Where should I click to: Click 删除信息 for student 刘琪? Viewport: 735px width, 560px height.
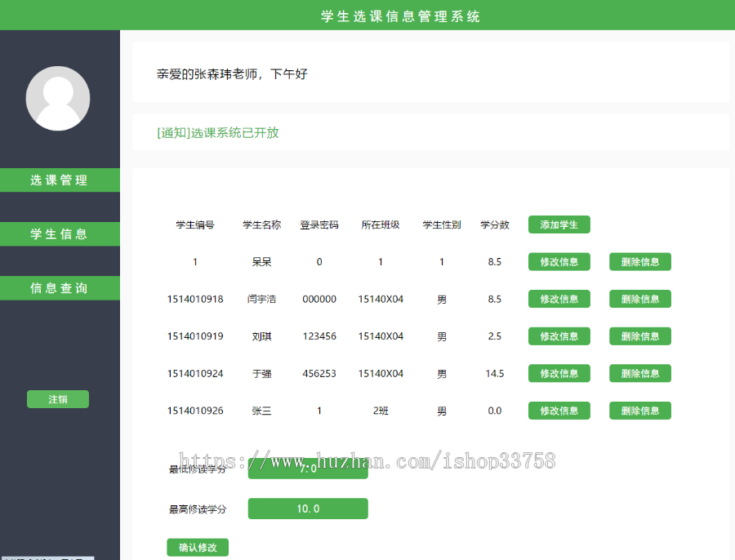coord(639,336)
